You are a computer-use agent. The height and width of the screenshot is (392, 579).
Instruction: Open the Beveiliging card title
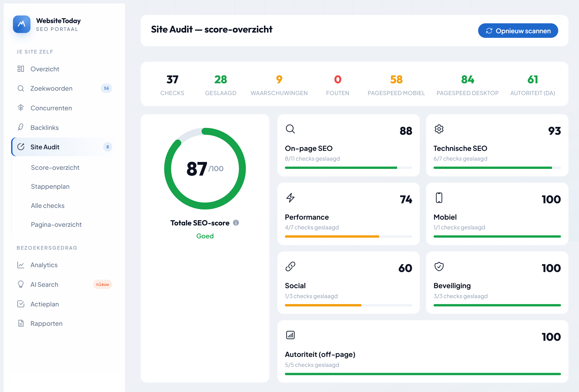coord(452,286)
